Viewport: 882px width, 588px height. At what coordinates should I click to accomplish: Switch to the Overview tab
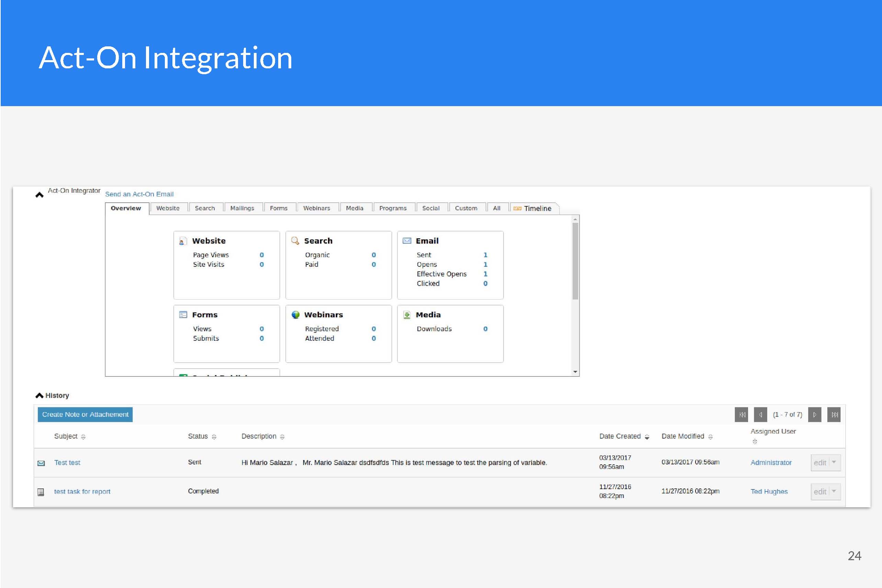126,208
